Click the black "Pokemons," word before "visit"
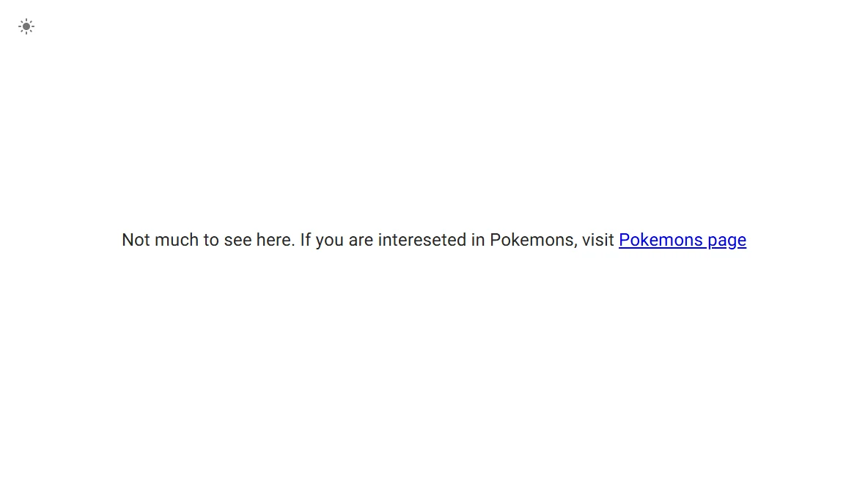Viewport: 868px width, 479px height. tap(534, 240)
